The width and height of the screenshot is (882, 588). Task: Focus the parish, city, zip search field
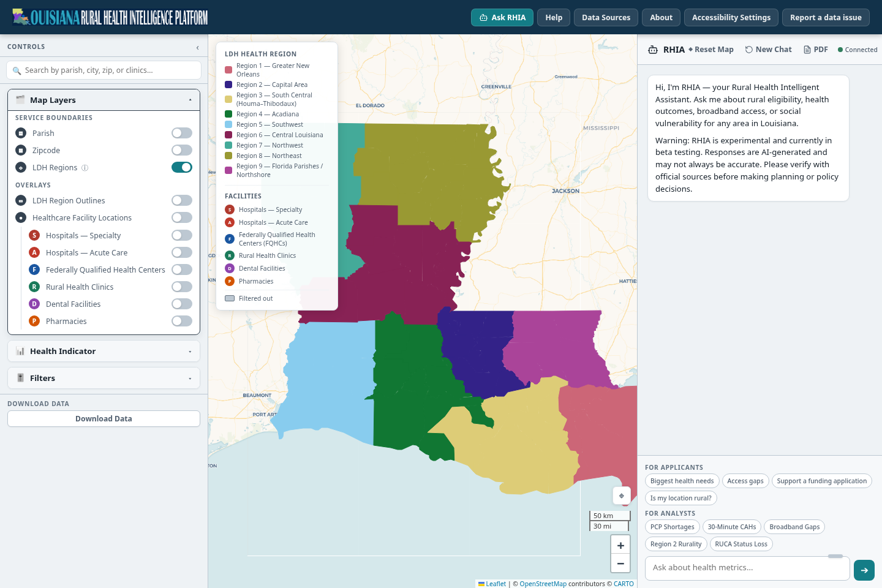pos(104,70)
